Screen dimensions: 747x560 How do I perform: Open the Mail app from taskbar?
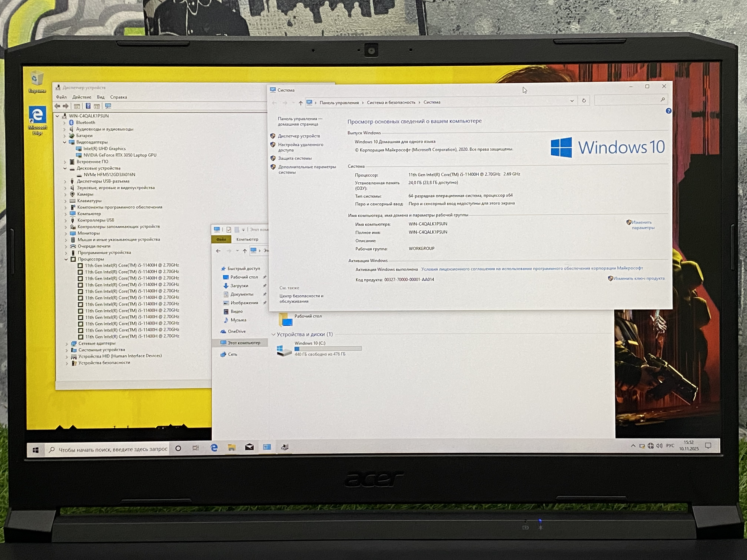pos(249,448)
